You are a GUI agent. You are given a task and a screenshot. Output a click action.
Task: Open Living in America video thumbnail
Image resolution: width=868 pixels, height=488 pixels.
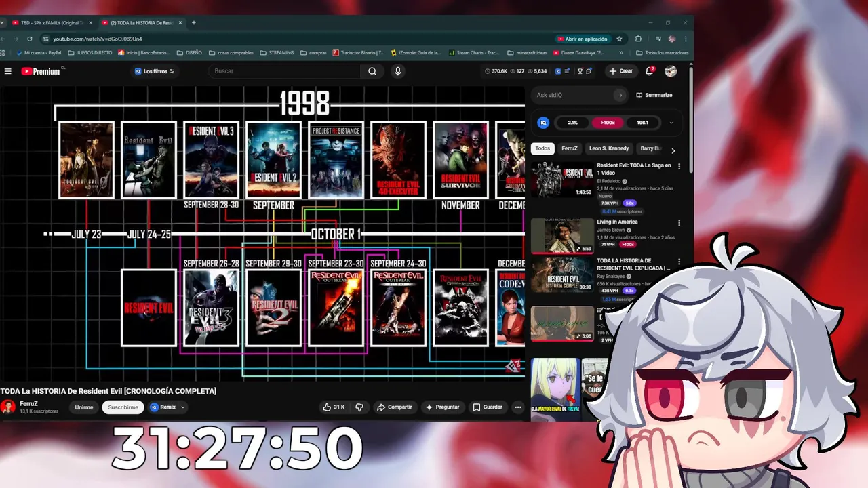tap(562, 236)
